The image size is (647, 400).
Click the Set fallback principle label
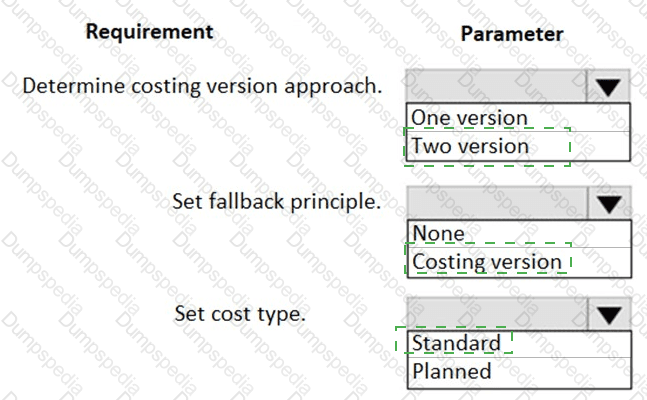point(277,201)
